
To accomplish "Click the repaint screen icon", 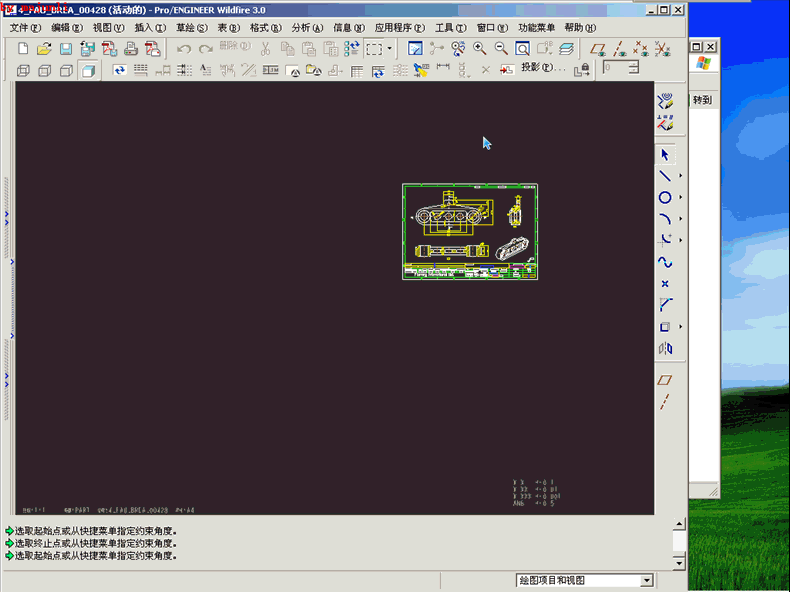I will 415,48.
